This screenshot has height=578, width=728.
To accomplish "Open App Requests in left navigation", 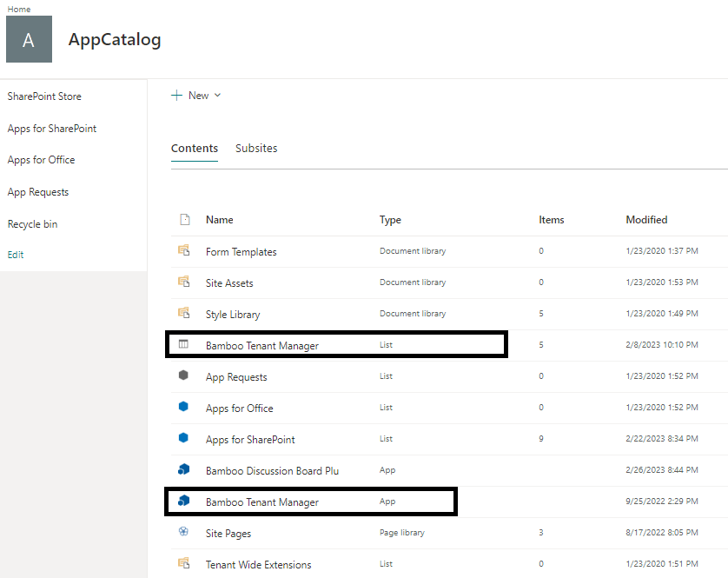I will point(38,192).
